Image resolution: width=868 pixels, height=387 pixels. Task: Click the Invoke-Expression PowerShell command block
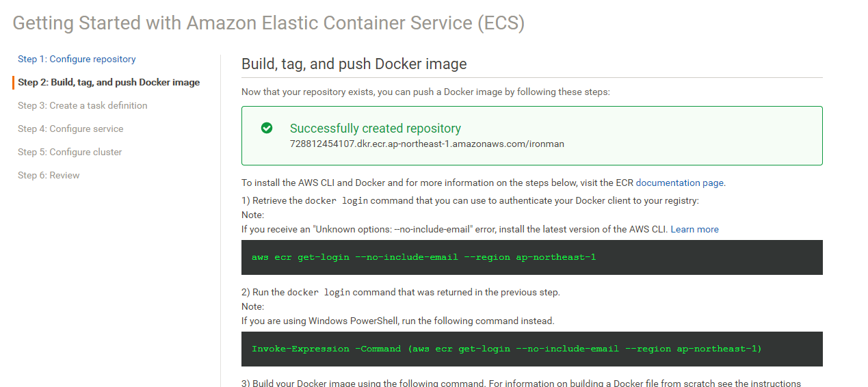[x=531, y=349]
